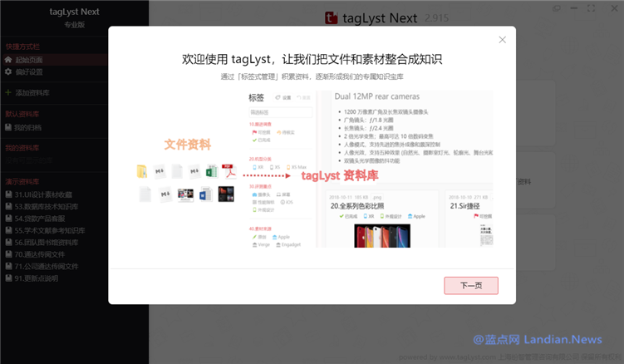624x364 pixels.
Task: Click the 默认资料库 section header
Action: (22, 115)
